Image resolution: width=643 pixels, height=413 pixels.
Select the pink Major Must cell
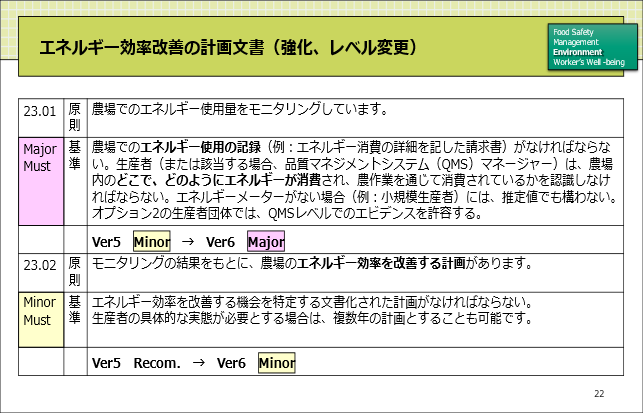pos(41,181)
